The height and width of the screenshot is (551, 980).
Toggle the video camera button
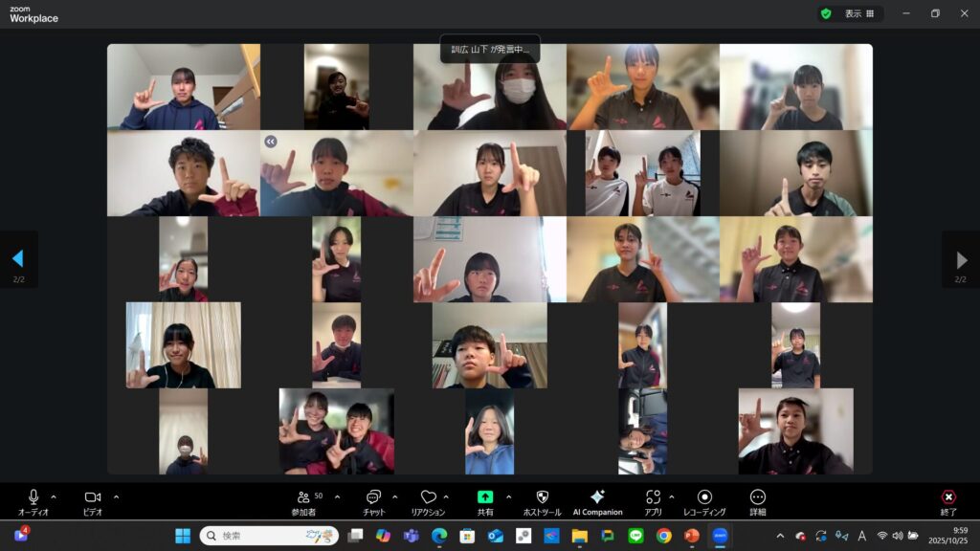click(x=93, y=497)
